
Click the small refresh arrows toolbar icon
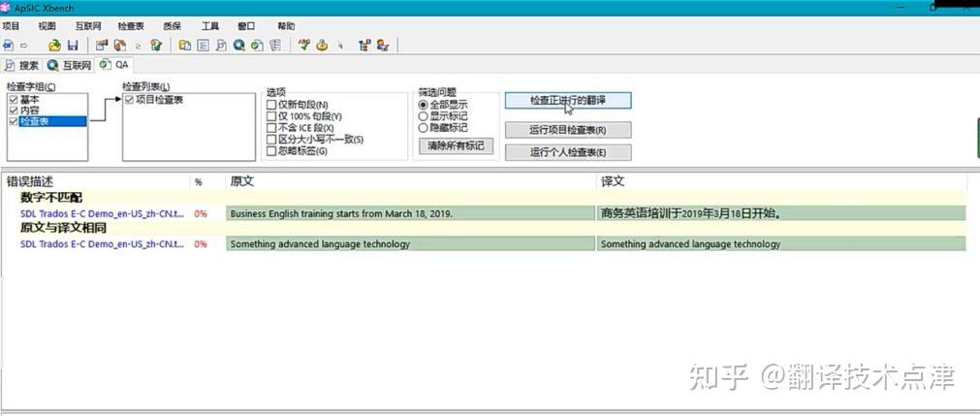138,46
